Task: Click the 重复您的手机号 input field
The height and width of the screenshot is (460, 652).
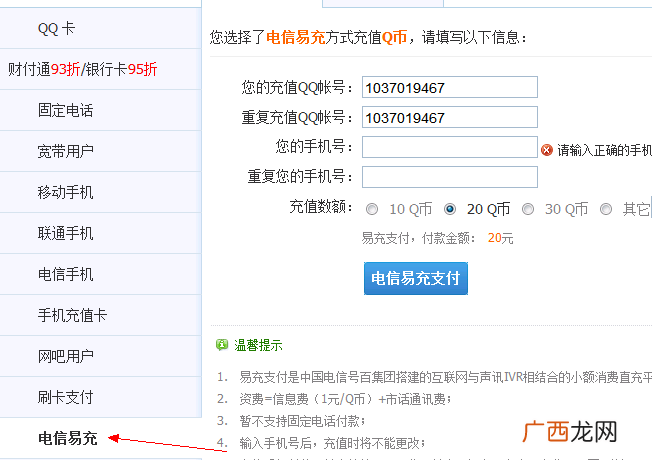Action: point(449,177)
